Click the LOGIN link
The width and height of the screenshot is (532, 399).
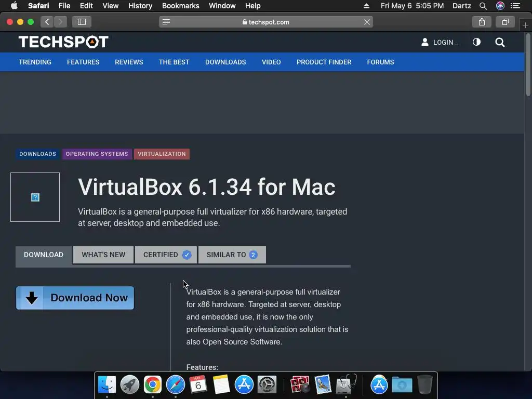[445, 43]
